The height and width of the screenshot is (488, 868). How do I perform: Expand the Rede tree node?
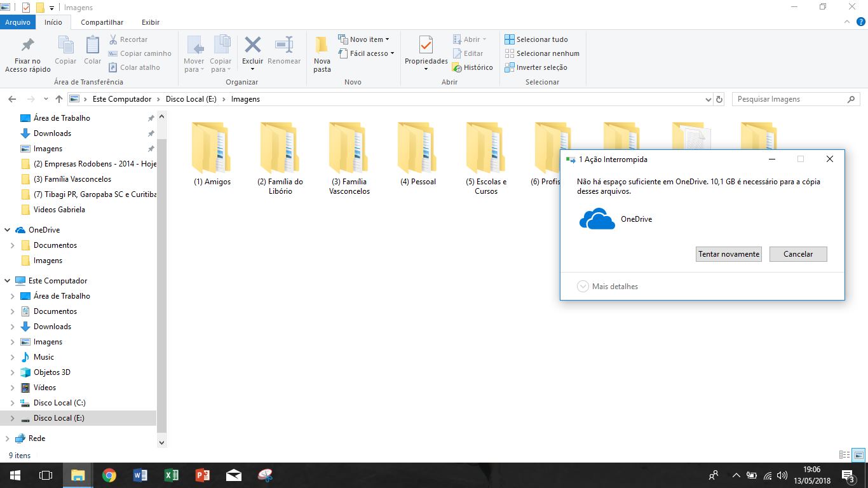pyautogui.click(x=8, y=438)
